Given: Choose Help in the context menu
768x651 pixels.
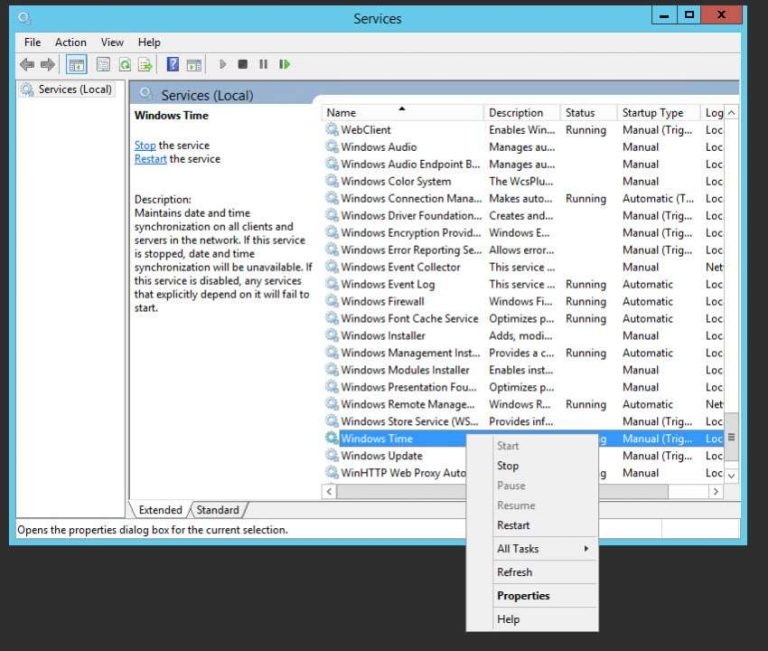Looking at the screenshot, I should 532,619.
